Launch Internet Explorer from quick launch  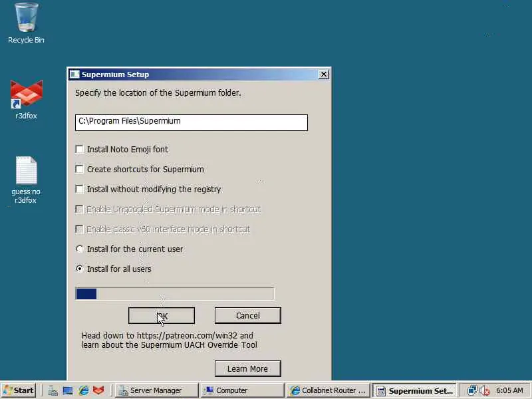(x=84, y=390)
